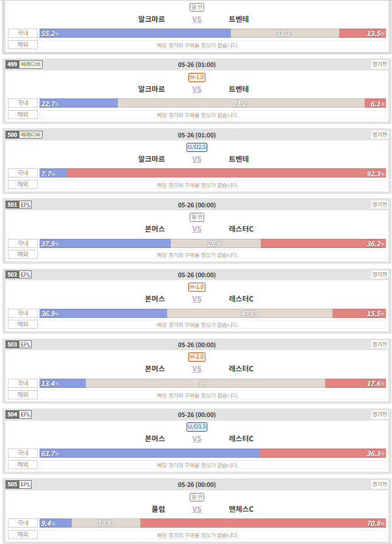Image resolution: width=392 pixels, height=544 pixels.
Task: Click the EPL league tag on match 505
Action: 26,484
